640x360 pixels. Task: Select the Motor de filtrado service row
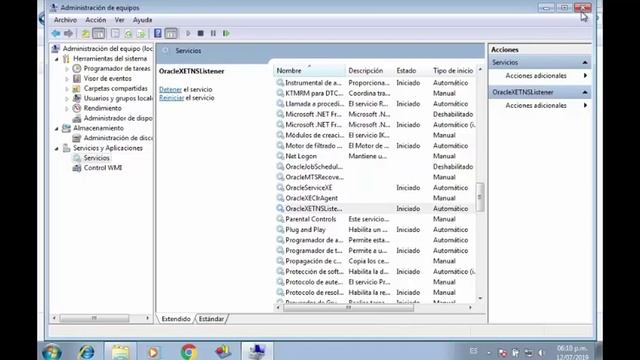375,146
